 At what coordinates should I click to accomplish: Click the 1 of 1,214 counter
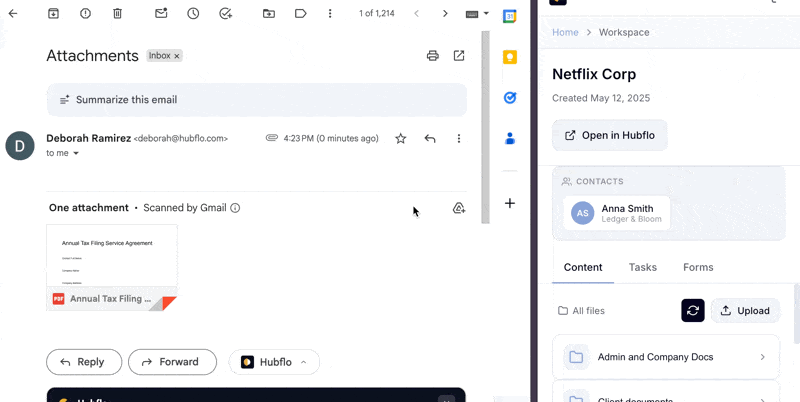point(377,14)
